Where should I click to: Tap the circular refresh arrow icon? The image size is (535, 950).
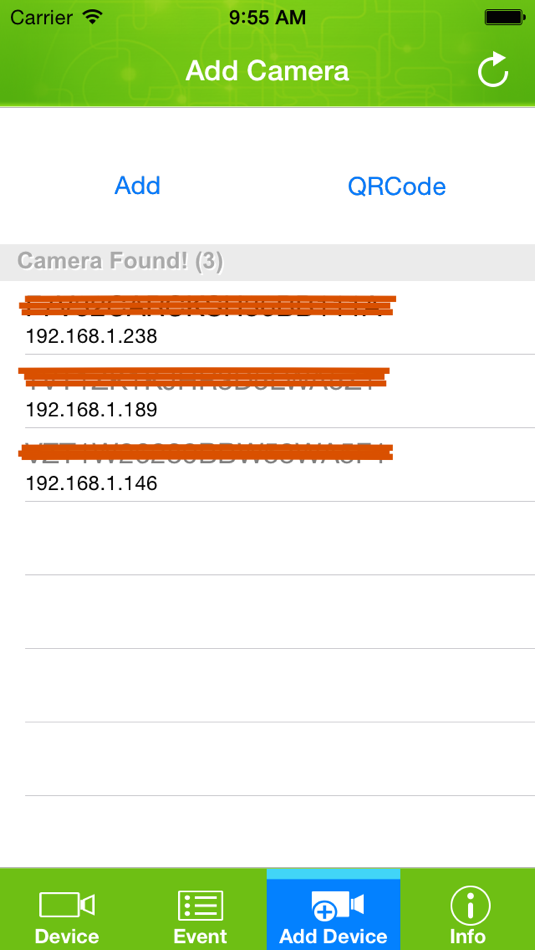coord(493,70)
